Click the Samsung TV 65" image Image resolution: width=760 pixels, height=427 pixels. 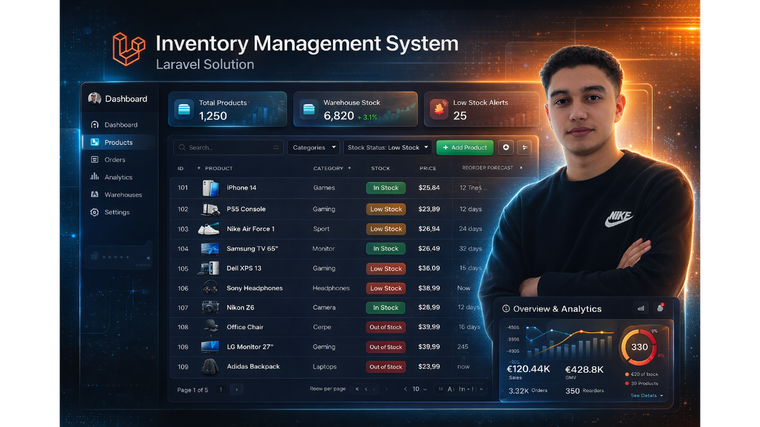(x=210, y=249)
